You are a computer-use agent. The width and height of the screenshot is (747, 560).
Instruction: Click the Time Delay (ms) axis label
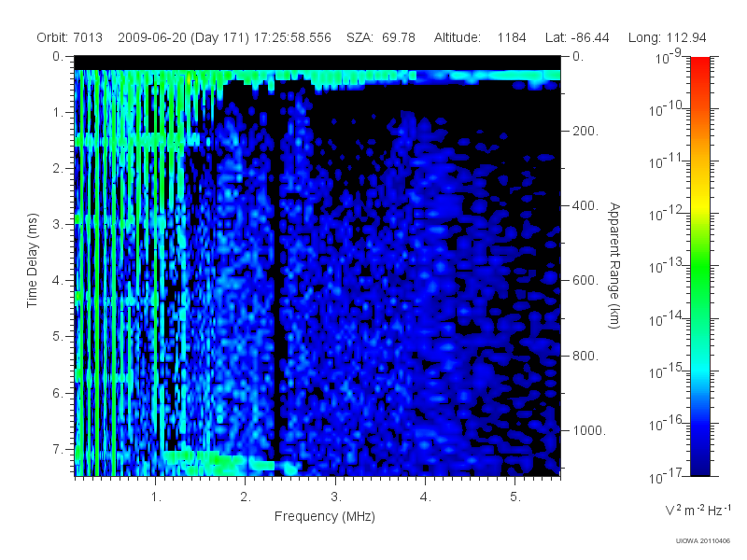click(32, 260)
